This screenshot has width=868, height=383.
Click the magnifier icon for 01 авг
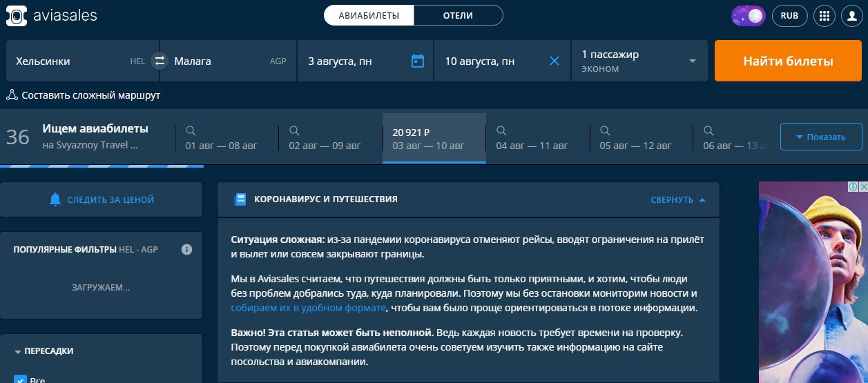191,130
